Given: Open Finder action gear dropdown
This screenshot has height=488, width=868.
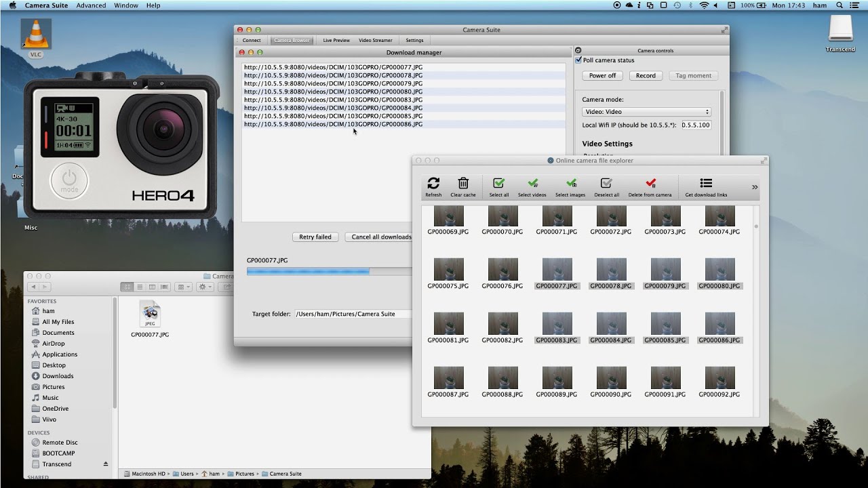Looking at the screenshot, I should coord(205,287).
